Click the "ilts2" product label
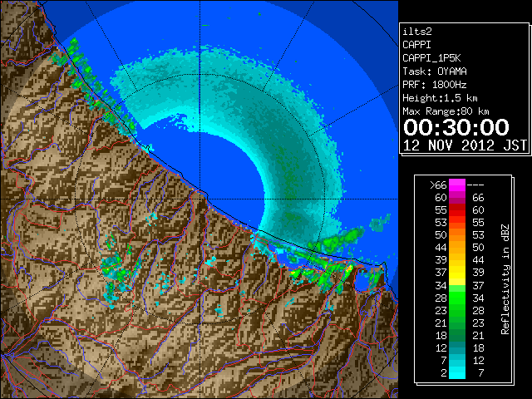532x399 pixels. coord(417,32)
